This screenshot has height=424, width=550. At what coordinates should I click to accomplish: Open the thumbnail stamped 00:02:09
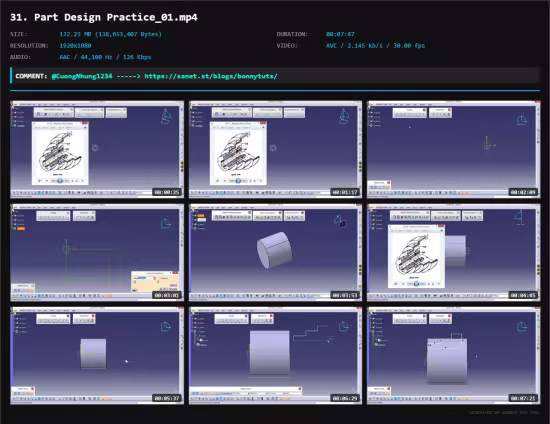point(454,149)
